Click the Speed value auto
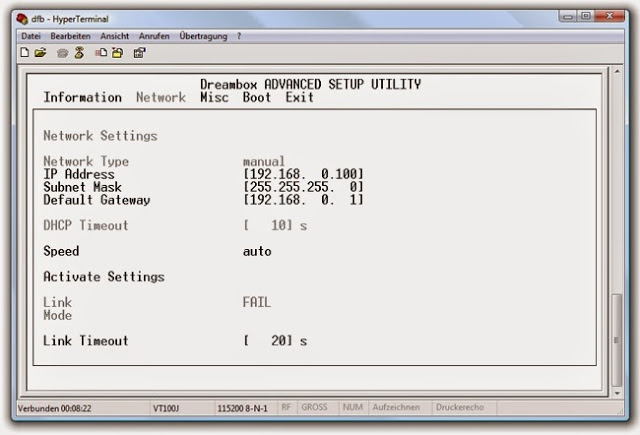 pos(257,251)
